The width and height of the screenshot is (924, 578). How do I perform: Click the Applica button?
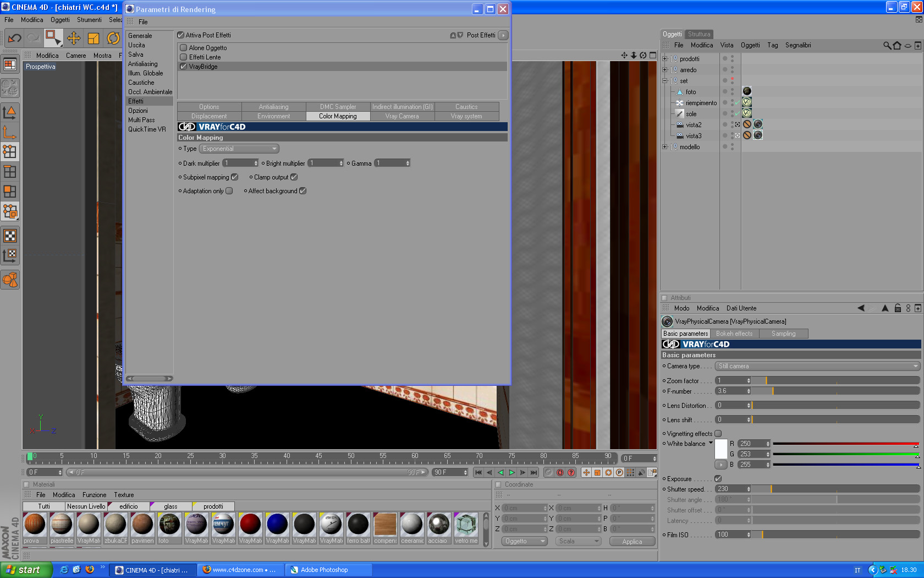(x=632, y=542)
